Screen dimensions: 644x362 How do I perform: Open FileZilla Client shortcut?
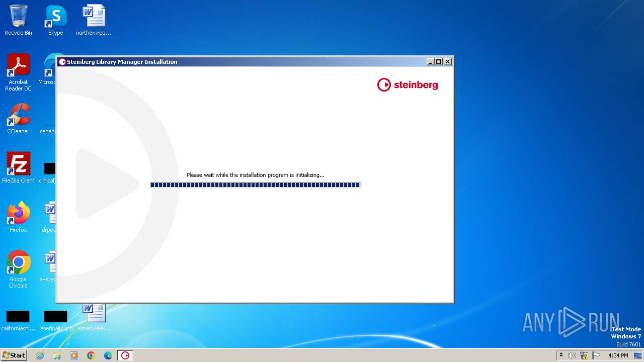coord(18,168)
